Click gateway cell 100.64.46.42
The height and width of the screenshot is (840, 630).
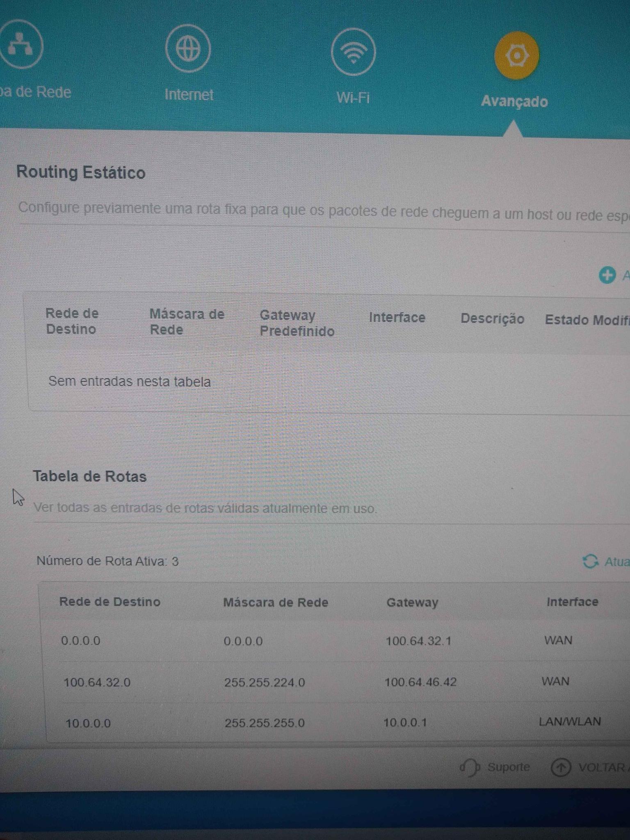coord(420,682)
